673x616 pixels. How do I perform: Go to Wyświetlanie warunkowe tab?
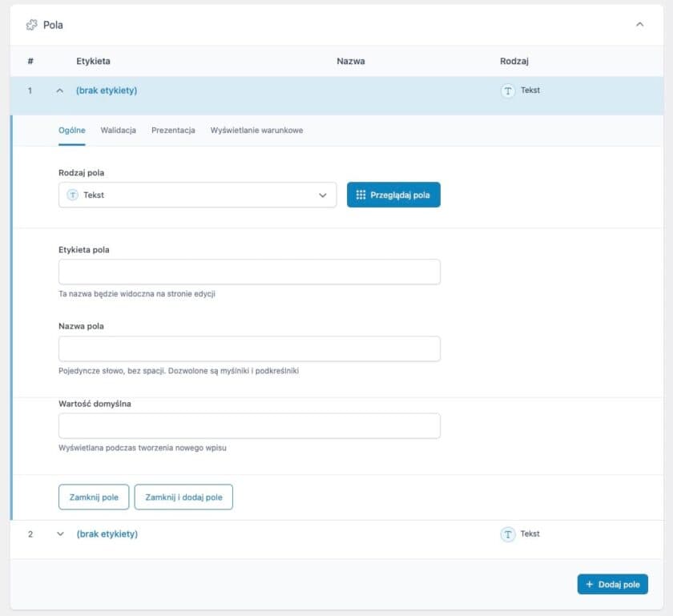[x=256, y=130]
